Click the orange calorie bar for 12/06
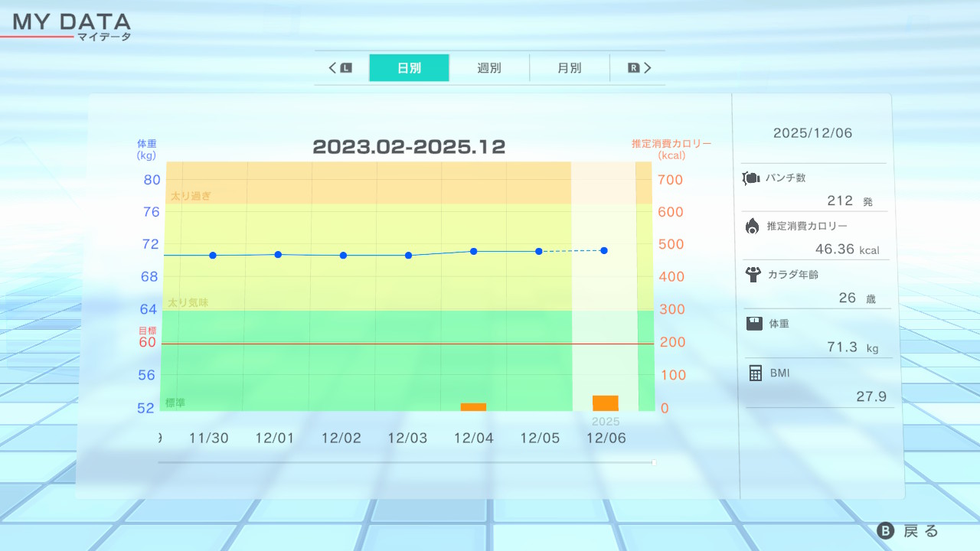Image resolution: width=980 pixels, height=551 pixels. click(x=605, y=403)
